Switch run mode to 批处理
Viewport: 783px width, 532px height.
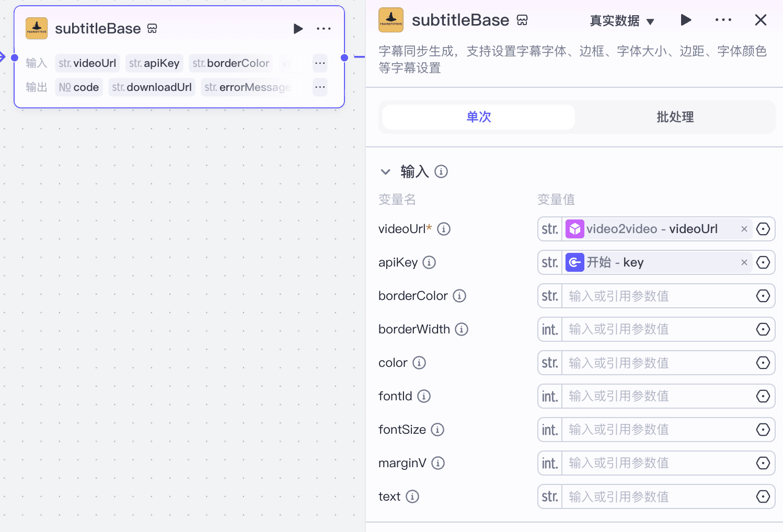(674, 117)
